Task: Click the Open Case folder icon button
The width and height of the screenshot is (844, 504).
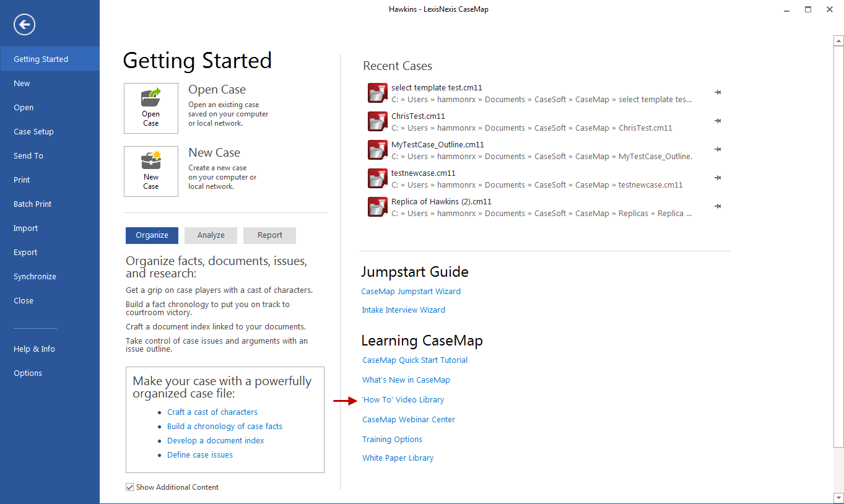Action: point(151,108)
